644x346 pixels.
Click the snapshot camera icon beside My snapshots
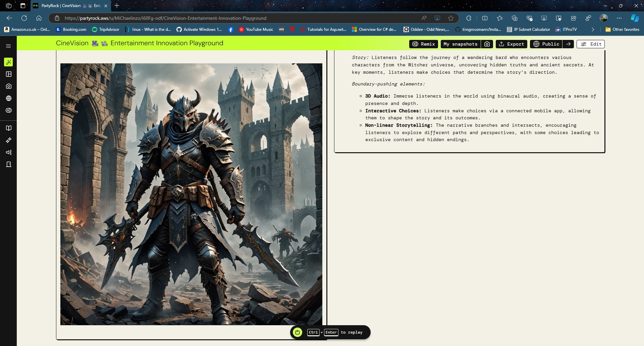click(x=487, y=44)
